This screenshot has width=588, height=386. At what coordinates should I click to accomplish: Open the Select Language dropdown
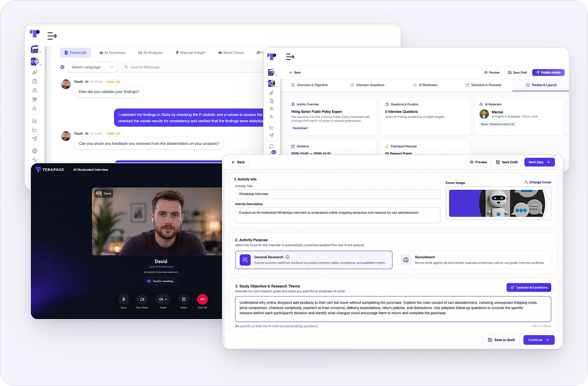coord(93,67)
